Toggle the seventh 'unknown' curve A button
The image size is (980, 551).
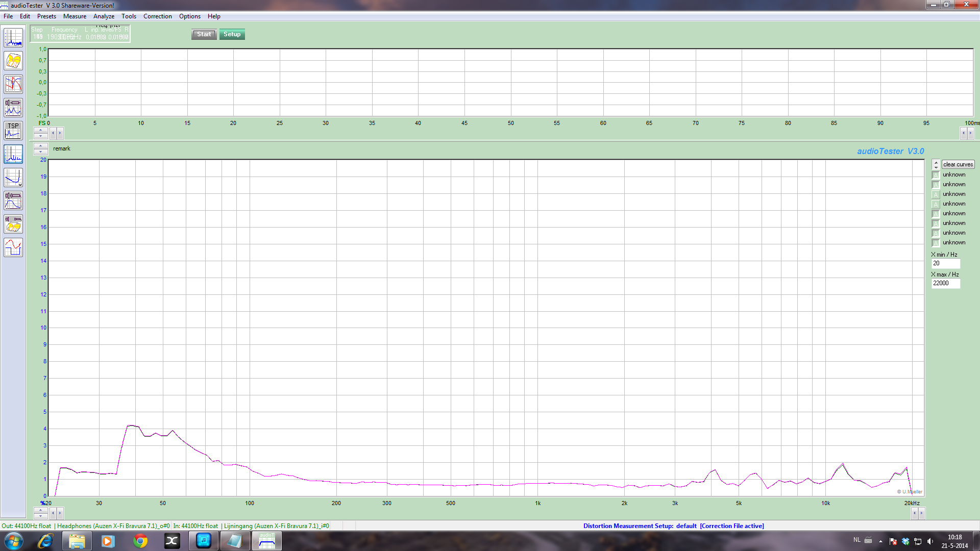click(x=936, y=233)
